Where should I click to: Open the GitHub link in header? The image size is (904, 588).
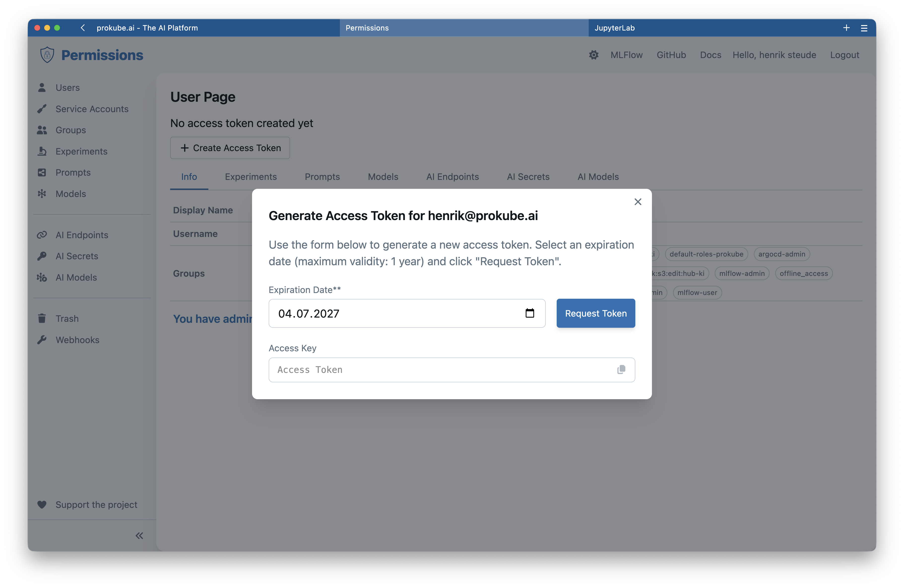click(671, 55)
